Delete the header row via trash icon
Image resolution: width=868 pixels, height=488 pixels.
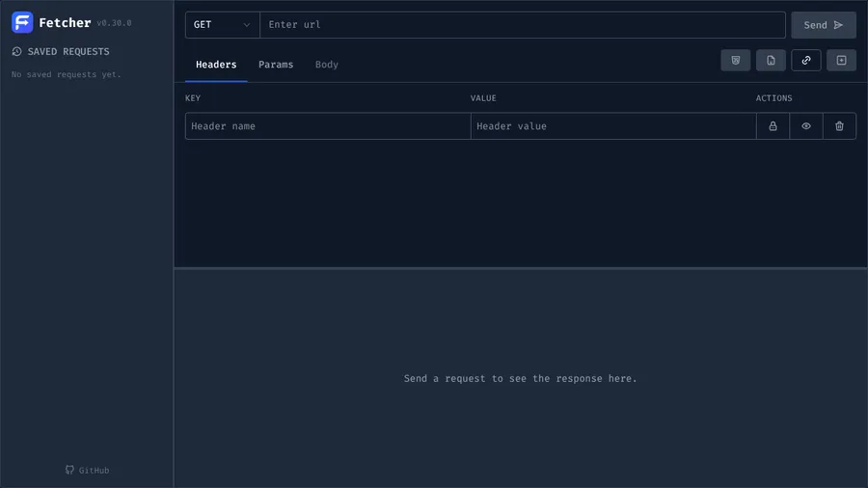click(839, 126)
